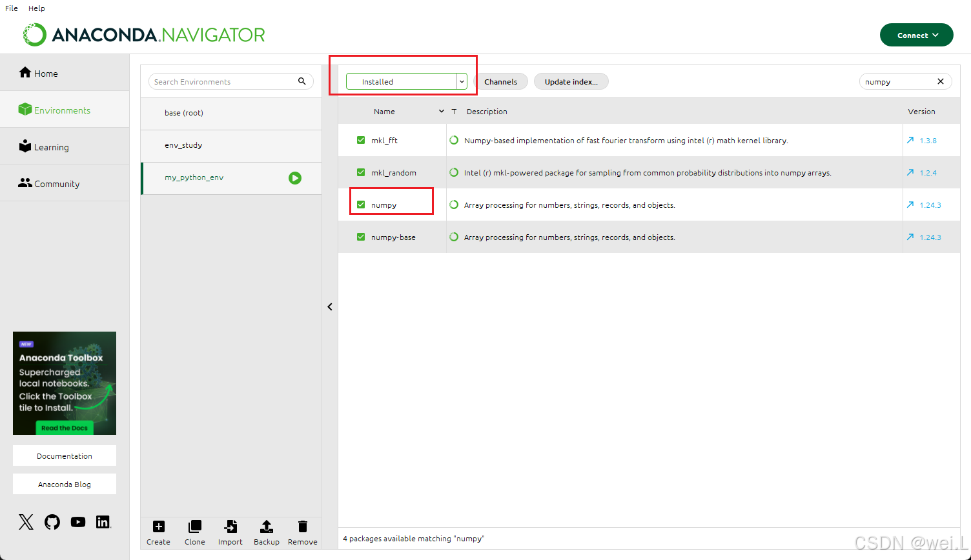Click the search magnifier in Search Environments

point(302,81)
